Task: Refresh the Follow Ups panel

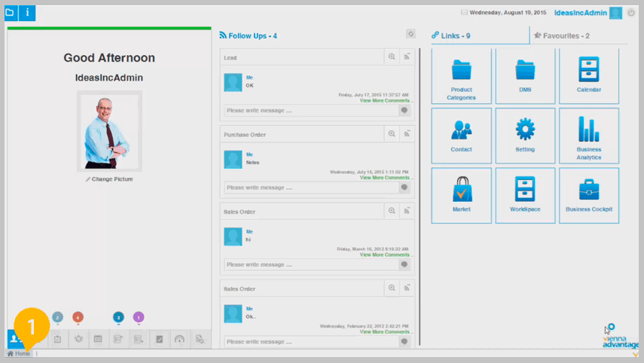Action: 411,34
